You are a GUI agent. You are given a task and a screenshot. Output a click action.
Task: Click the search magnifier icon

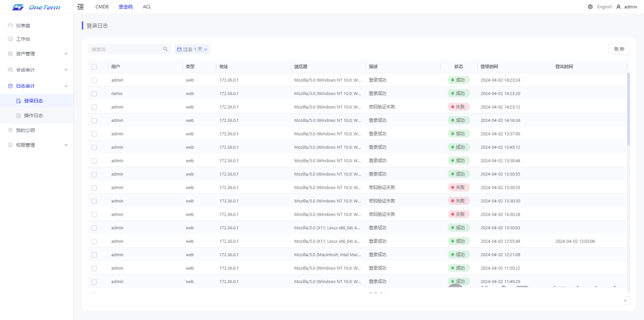(x=165, y=50)
